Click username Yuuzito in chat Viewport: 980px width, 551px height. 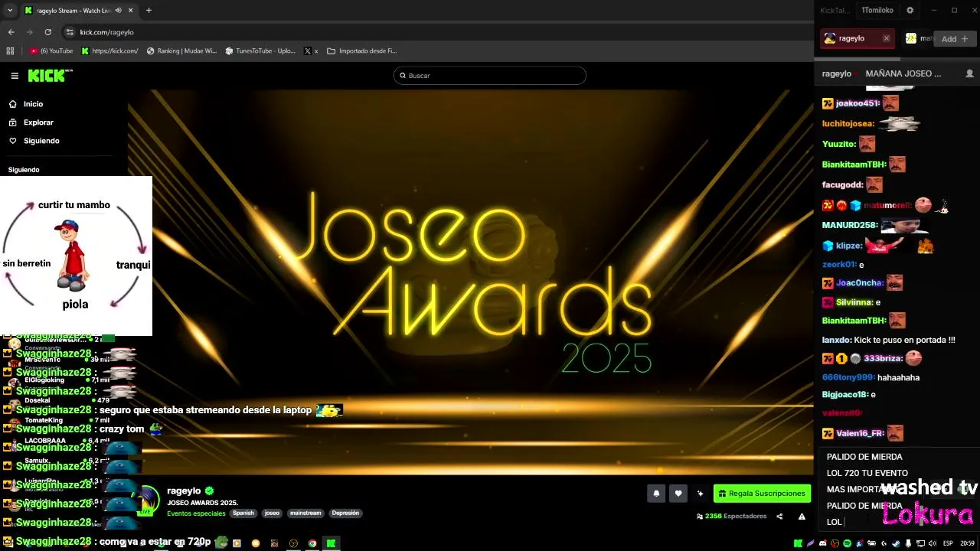(x=838, y=144)
